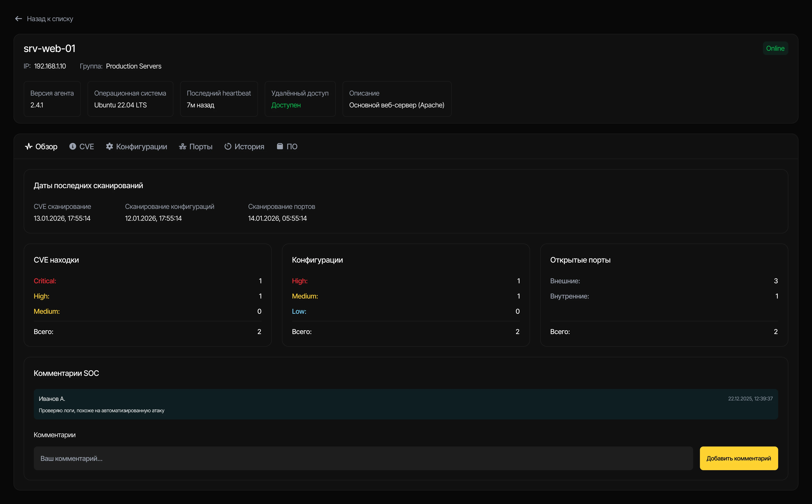The height and width of the screenshot is (504, 812).
Task: Click the Обзор pulse icon
Action: (29, 146)
